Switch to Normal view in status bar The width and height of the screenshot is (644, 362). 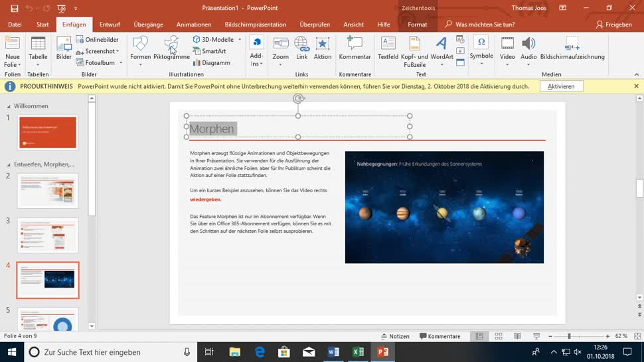479,336
